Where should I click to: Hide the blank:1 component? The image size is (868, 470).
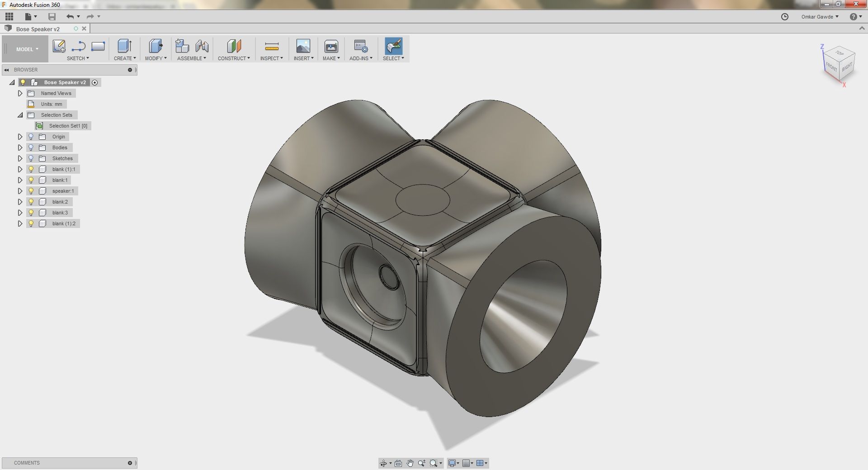coord(31,180)
